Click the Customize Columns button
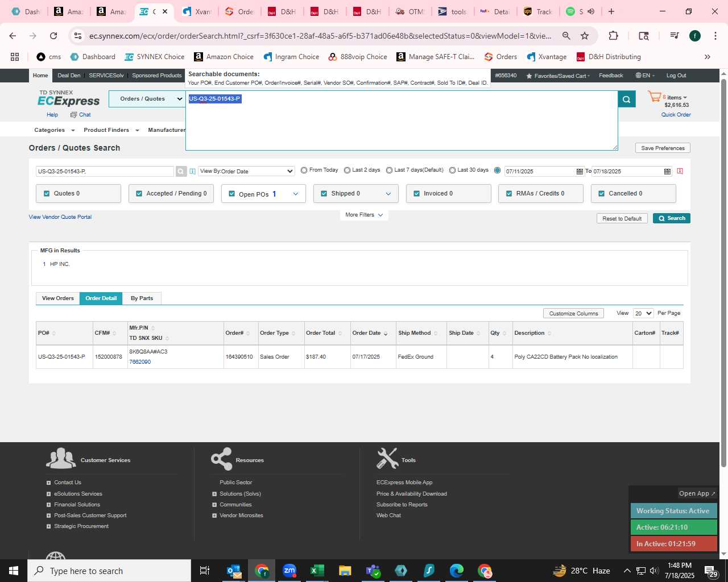The width and height of the screenshot is (728, 582). 573,313
